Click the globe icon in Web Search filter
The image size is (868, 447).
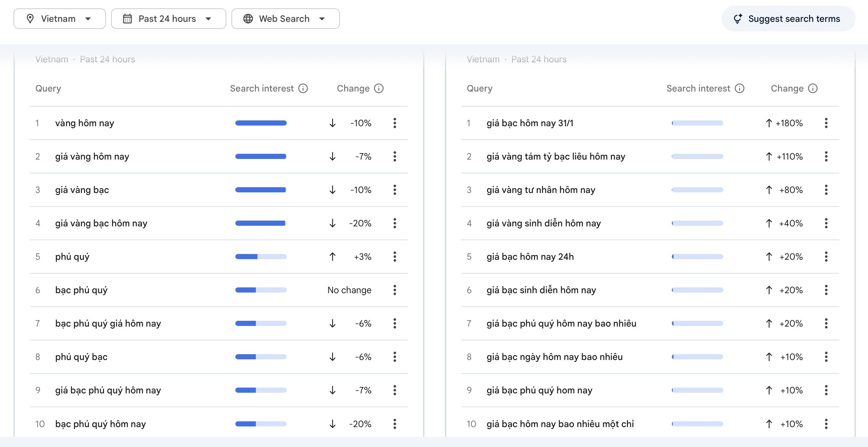tap(248, 19)
